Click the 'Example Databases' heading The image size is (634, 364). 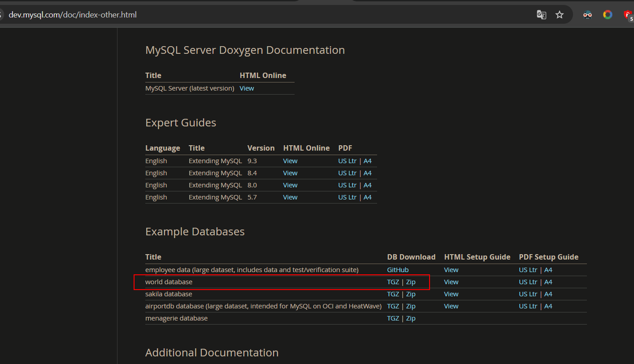click(195, 232)
